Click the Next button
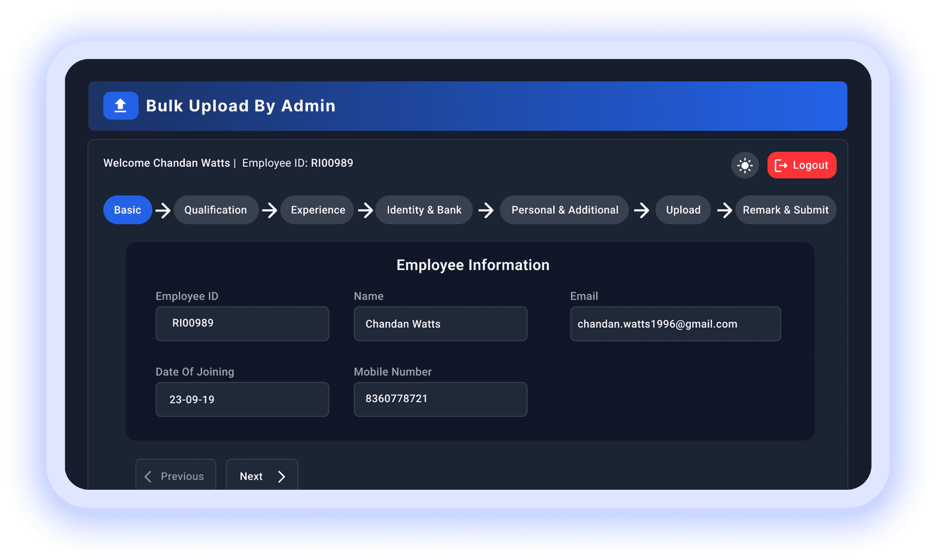Image resolution: width=936 pixels, height=560 pixels. pyautogui.click(x=262, y=476)
